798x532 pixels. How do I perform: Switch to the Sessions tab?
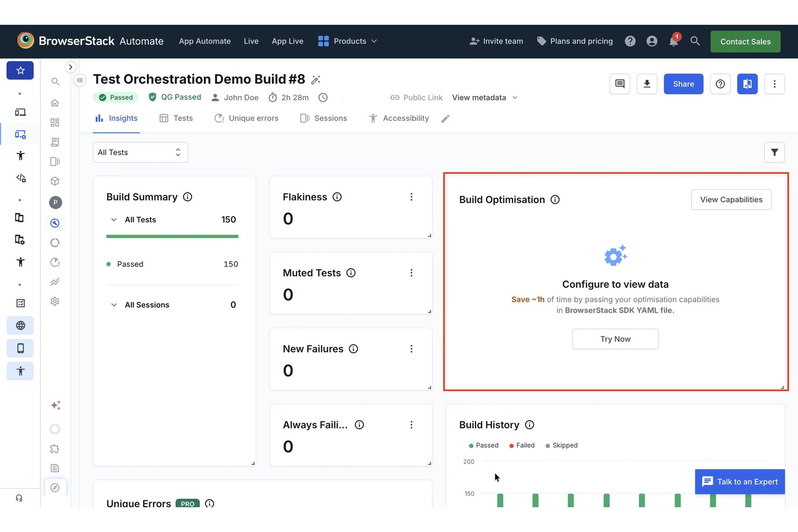coord(324,119)
